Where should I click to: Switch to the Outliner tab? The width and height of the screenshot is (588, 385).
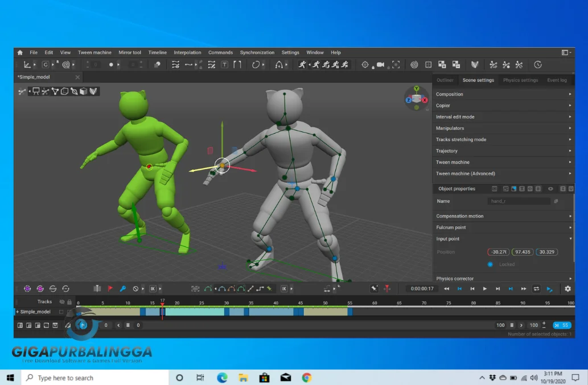pos(445,80)
